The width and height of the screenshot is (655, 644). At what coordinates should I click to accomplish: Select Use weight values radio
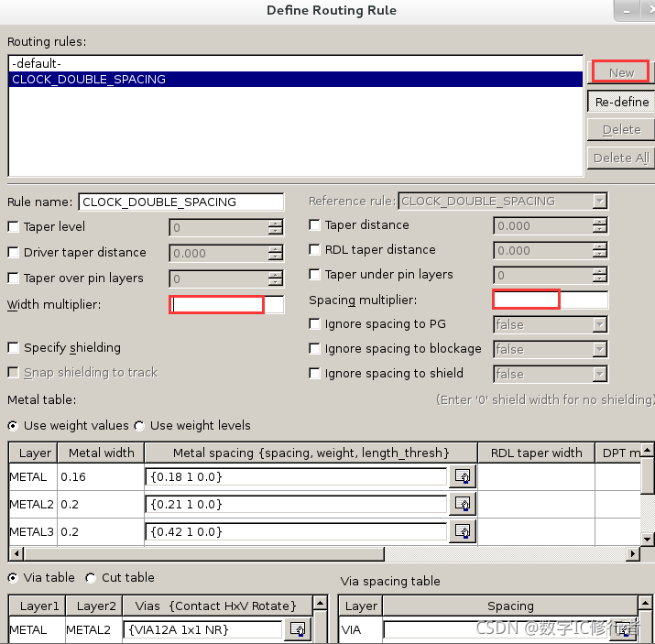(x=13, y=426)
